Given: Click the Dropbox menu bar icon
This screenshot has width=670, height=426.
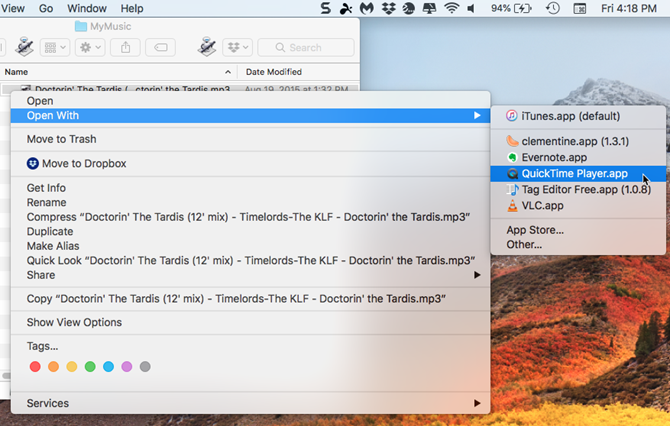Looking at the screenshot, I should click(388, 8).
